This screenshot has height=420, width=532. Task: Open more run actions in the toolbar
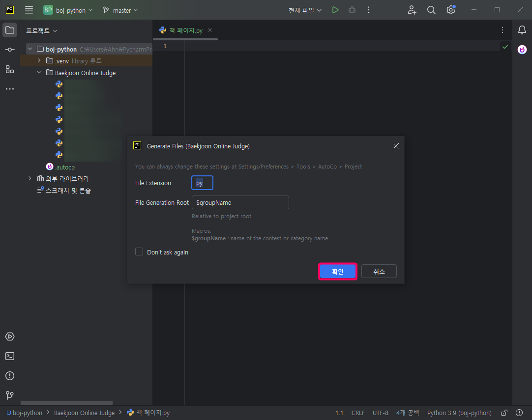[x=369, y=10]
